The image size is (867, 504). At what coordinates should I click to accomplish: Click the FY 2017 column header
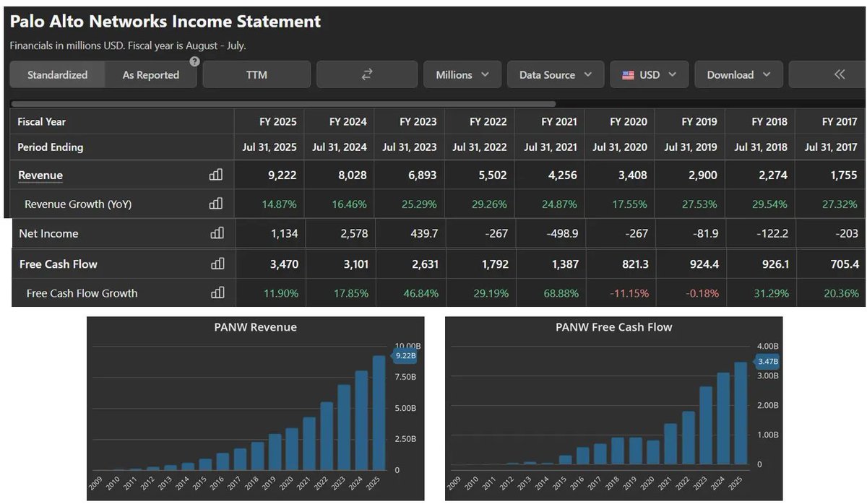pos(840,121)
